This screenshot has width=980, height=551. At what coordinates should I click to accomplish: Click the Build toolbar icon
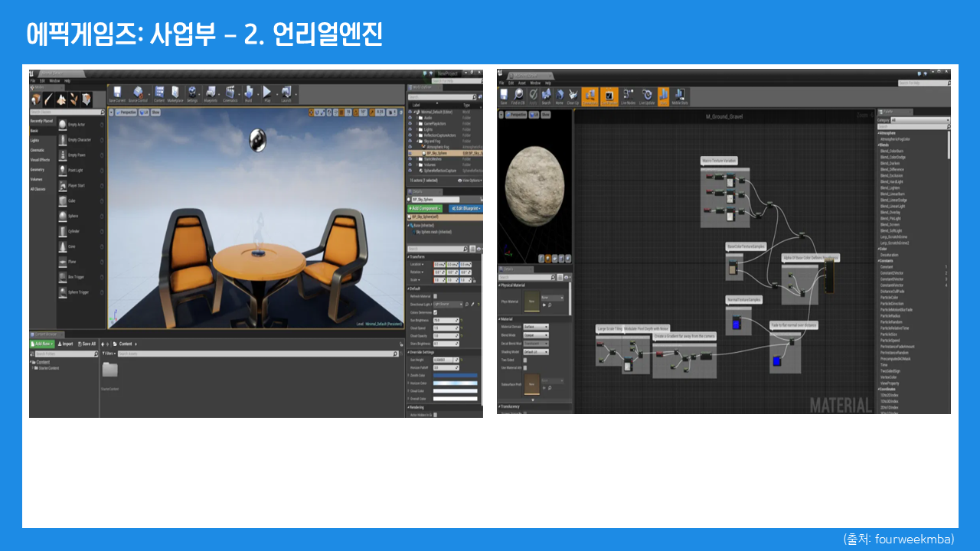(x=249, y=93)
